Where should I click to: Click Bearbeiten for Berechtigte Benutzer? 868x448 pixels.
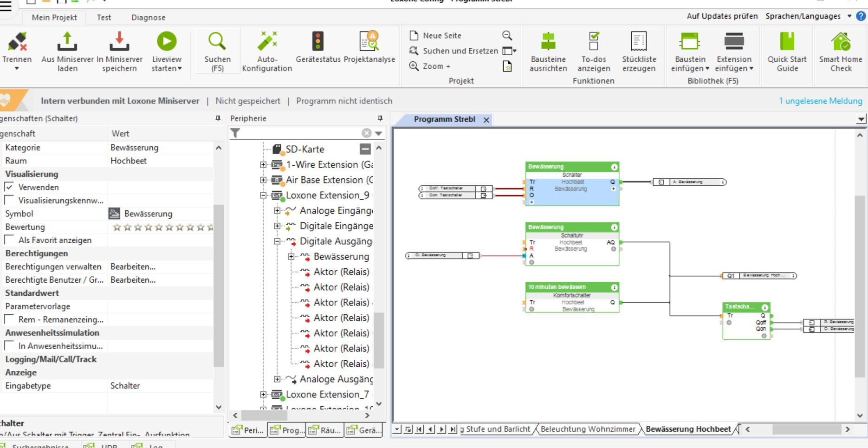tap(133, 280)
